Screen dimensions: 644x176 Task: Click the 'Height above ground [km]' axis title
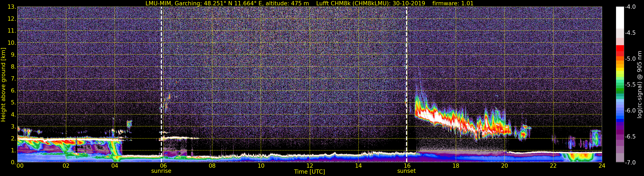click(x=3, y=85)
